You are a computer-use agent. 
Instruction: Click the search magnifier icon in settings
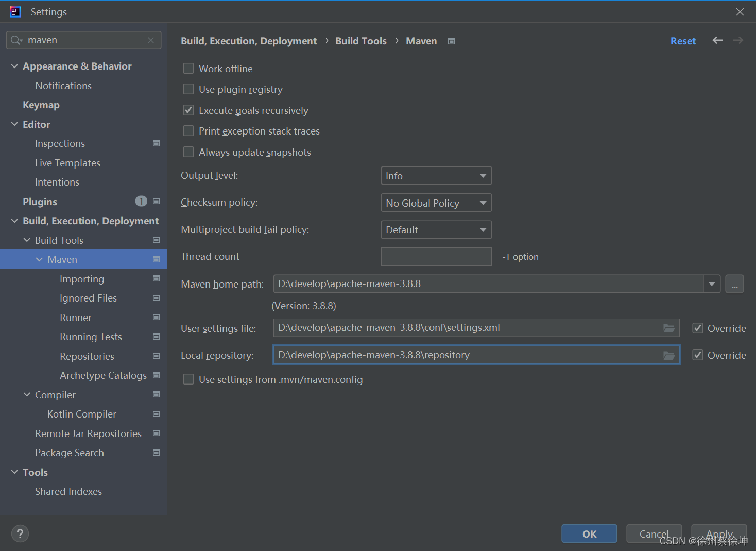tap(16, 40)
